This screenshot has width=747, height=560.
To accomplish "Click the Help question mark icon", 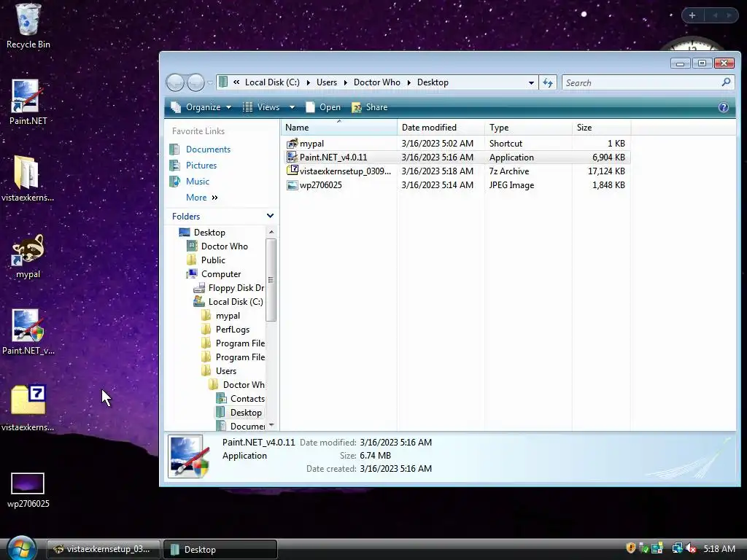I will tap(723, 107).
